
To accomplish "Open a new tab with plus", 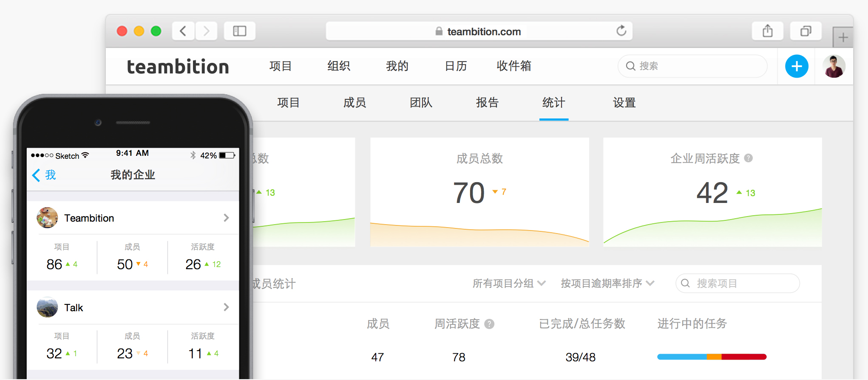I will click(843, 37).
